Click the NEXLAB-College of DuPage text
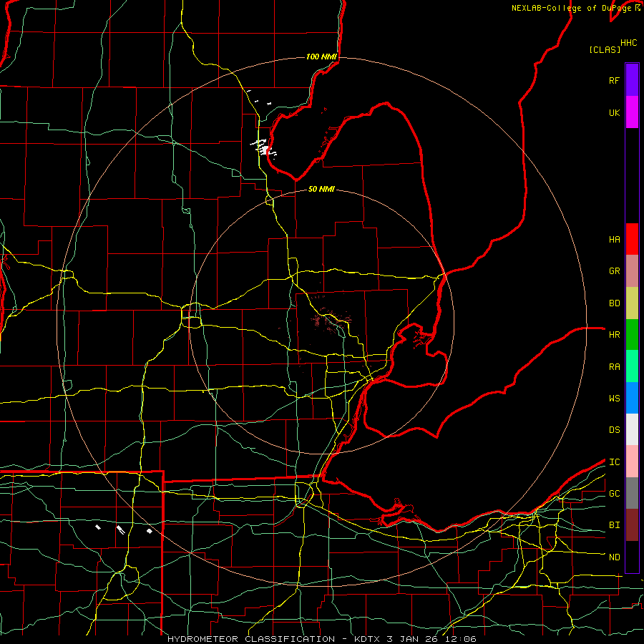The image size is (644, 644). tap(571, 8)
